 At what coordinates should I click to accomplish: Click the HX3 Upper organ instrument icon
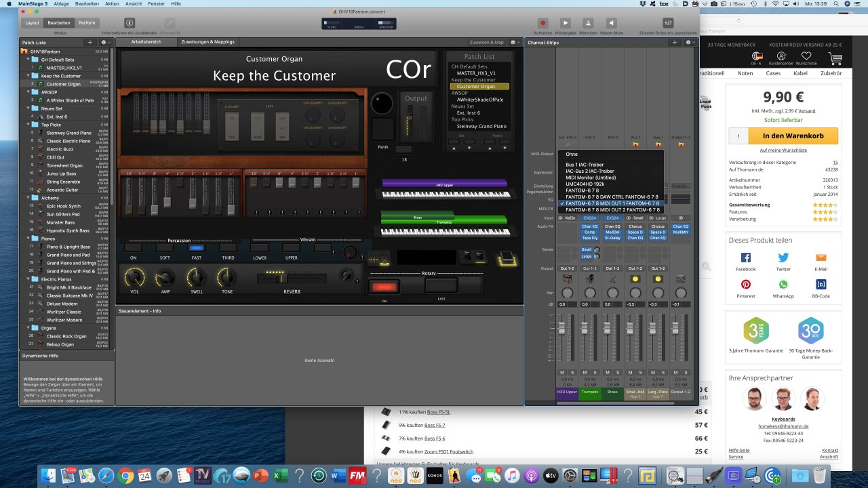(568, 279)
